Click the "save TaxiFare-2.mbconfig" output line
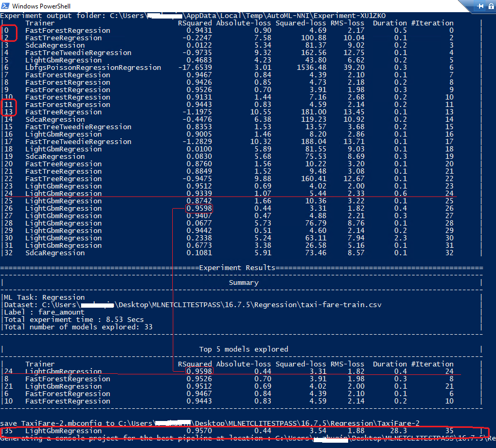Image resolution: width=496 pixels, height=448 pixels. click(x=210, y=423)
